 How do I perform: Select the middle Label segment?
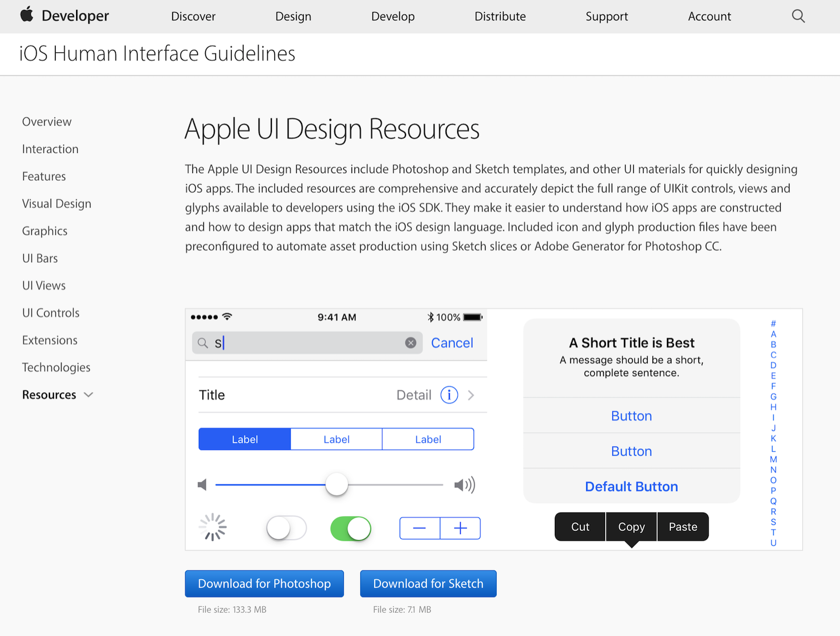tap(336, 440)
